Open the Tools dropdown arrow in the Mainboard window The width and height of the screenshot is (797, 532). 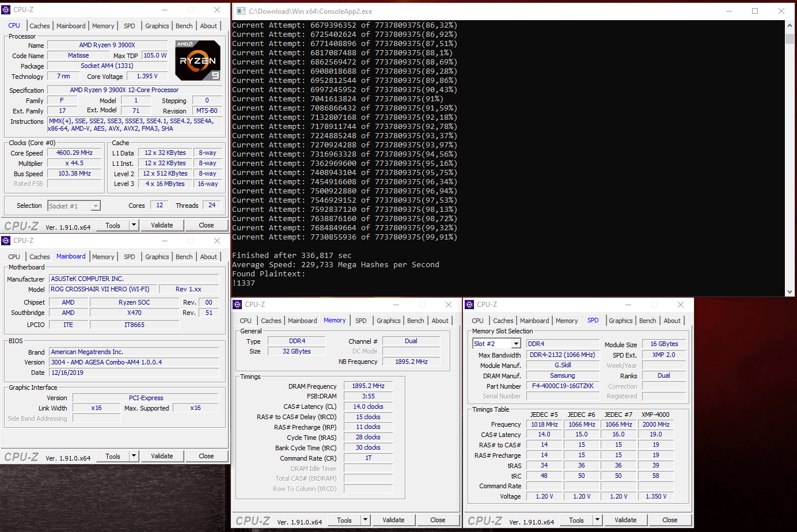coord(134,456)
